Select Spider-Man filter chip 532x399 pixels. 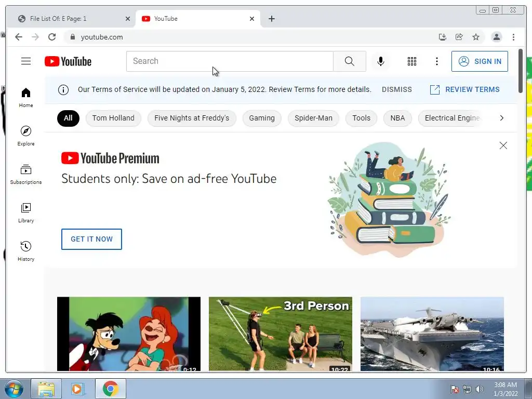pyautogui.click(x=313, y=118)
